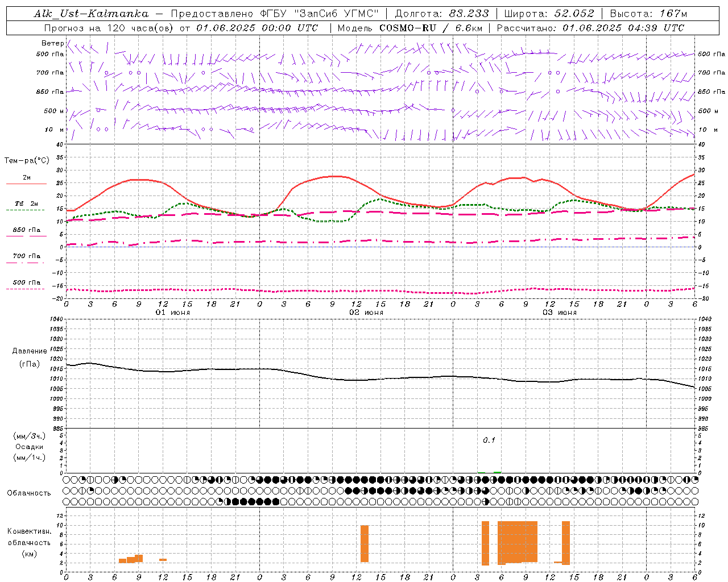Select the '(мм/3ч.)' precipitation unit label

pyautogui.click(x=29, y=436)
